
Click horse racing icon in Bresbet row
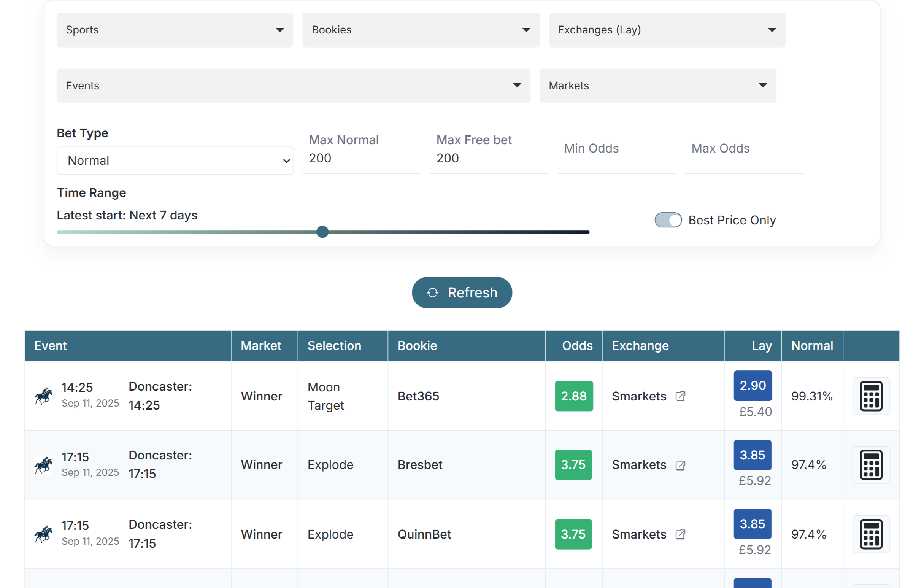coord(43,465)
